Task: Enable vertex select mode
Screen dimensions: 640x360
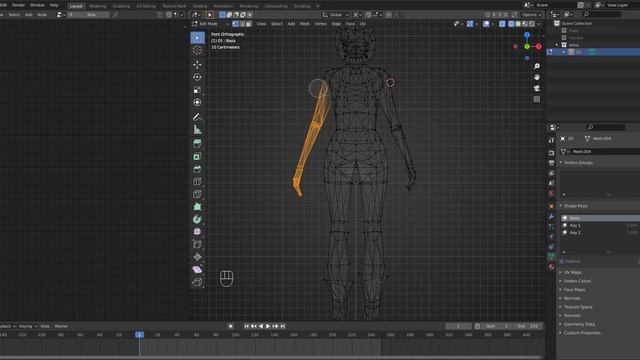Action: 236,24
